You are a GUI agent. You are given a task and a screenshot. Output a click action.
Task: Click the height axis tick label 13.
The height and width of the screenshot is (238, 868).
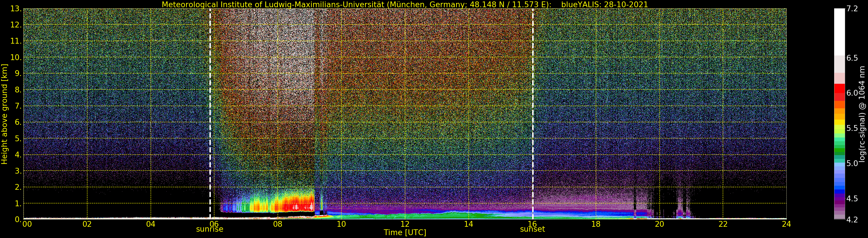[x=16, y=9]
